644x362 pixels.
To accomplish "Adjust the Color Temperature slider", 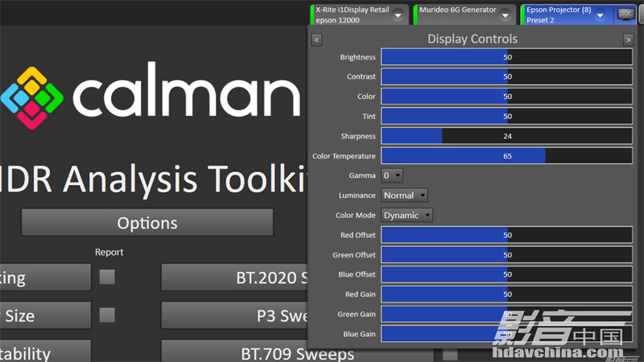I will coord(506,156).
